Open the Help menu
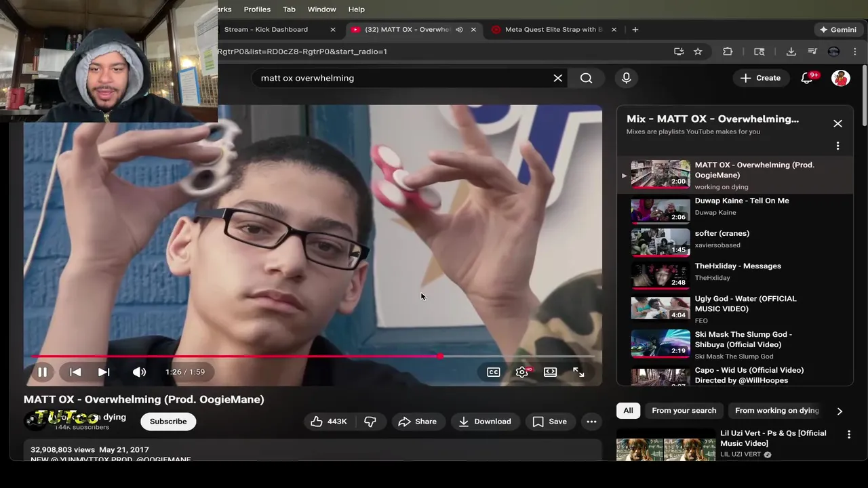 pyautogui.click(x=357, y=9)
